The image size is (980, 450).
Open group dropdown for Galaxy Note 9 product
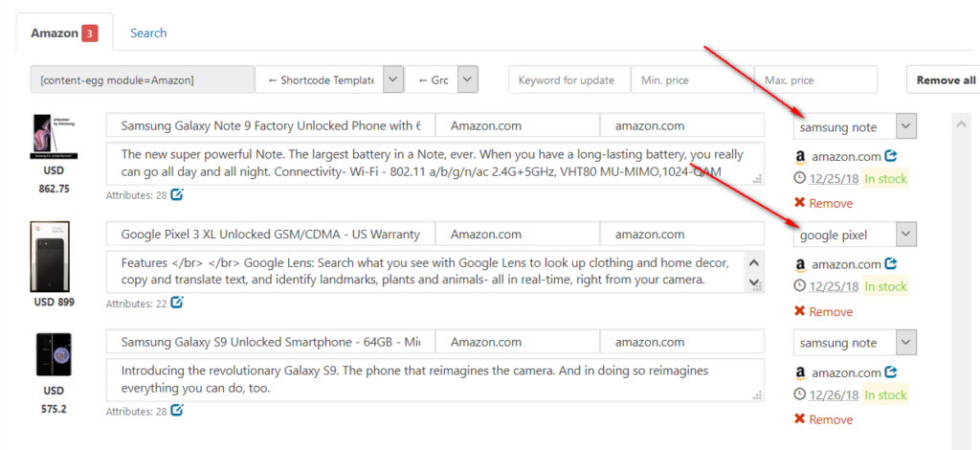[906, 126]
